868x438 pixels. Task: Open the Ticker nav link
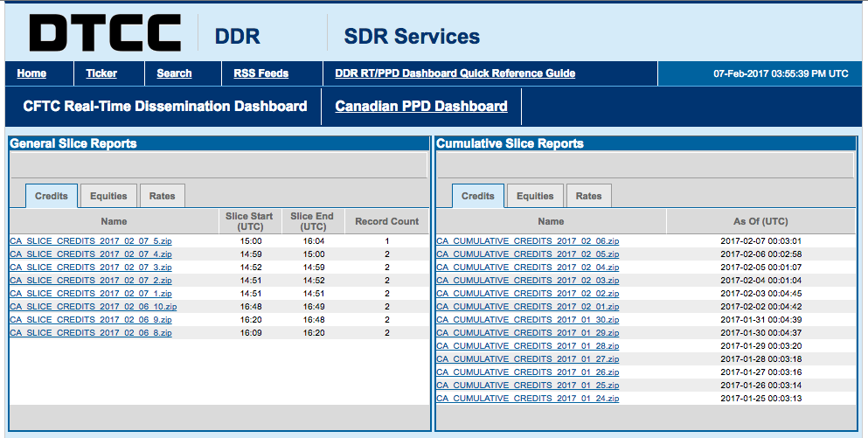101,73
